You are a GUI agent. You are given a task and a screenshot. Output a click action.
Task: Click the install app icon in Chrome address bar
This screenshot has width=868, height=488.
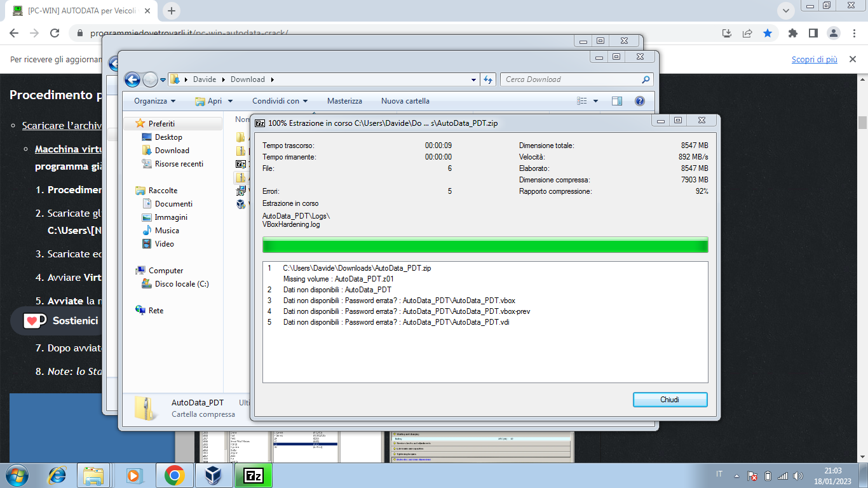[727, 33]
